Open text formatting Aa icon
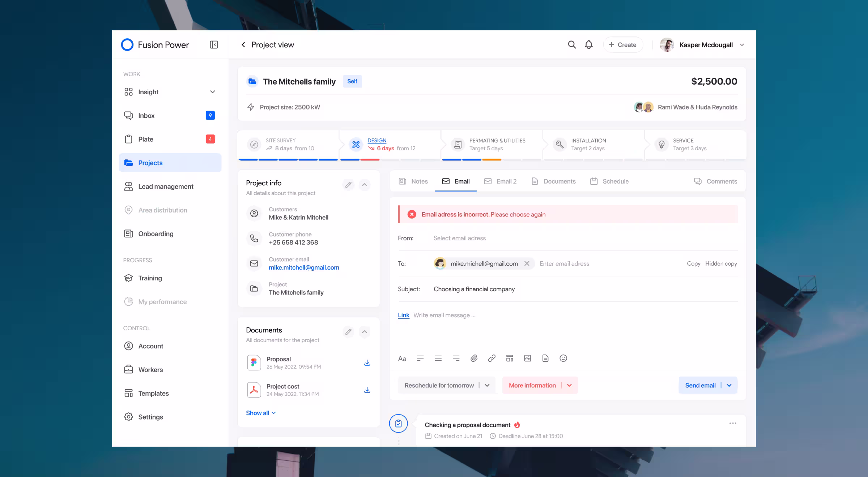Viewport: 868px width, 477px height. point(402,358)
